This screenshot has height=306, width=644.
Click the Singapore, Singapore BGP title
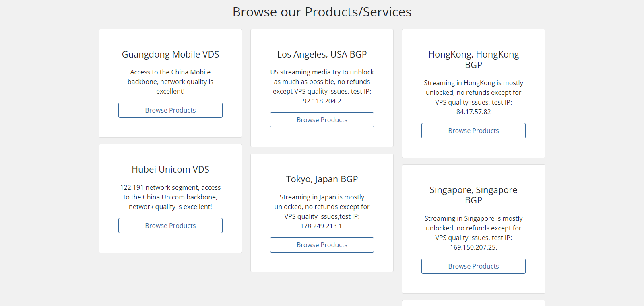[x=473, y=195]
